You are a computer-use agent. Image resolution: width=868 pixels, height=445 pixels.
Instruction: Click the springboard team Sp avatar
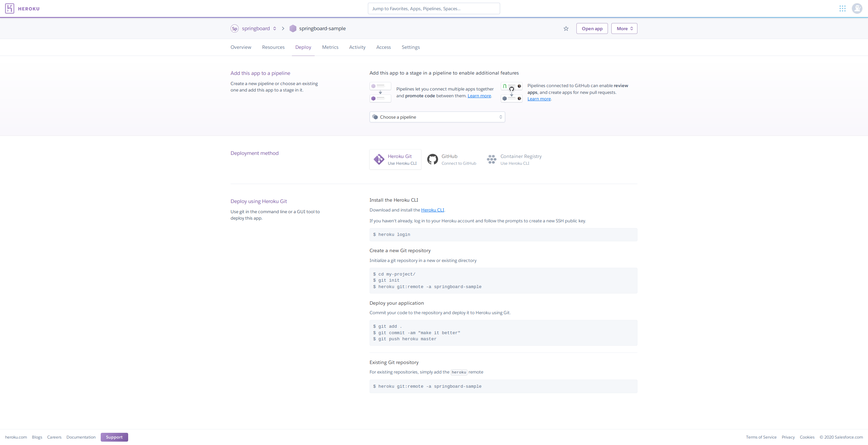(x=235, y=28)
